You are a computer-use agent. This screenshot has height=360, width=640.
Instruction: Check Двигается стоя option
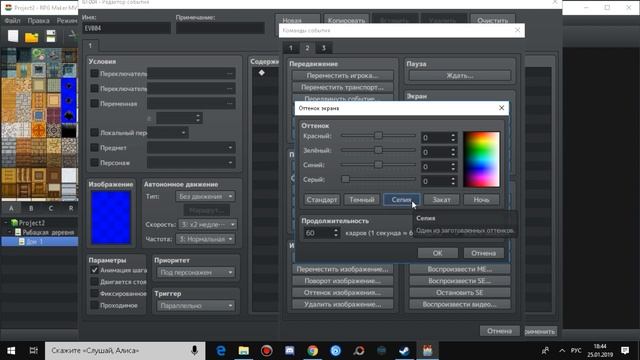94,282
